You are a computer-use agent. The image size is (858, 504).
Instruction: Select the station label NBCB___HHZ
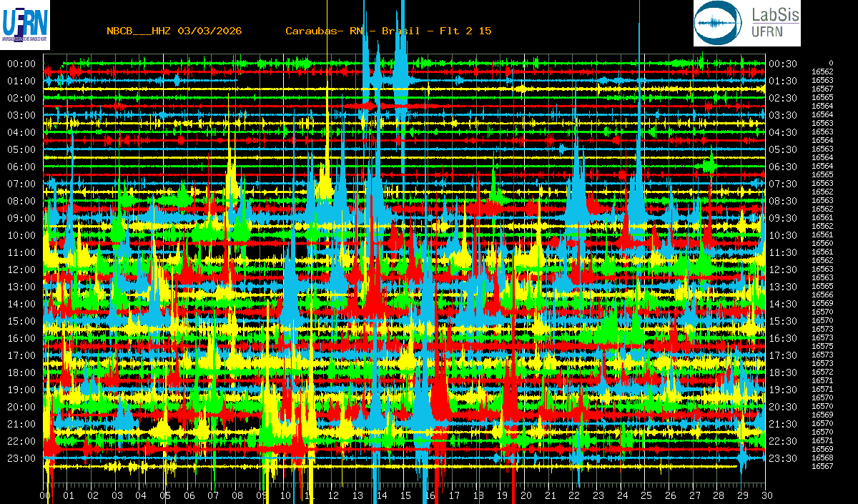pyautogui.click(x=138, y=31)
